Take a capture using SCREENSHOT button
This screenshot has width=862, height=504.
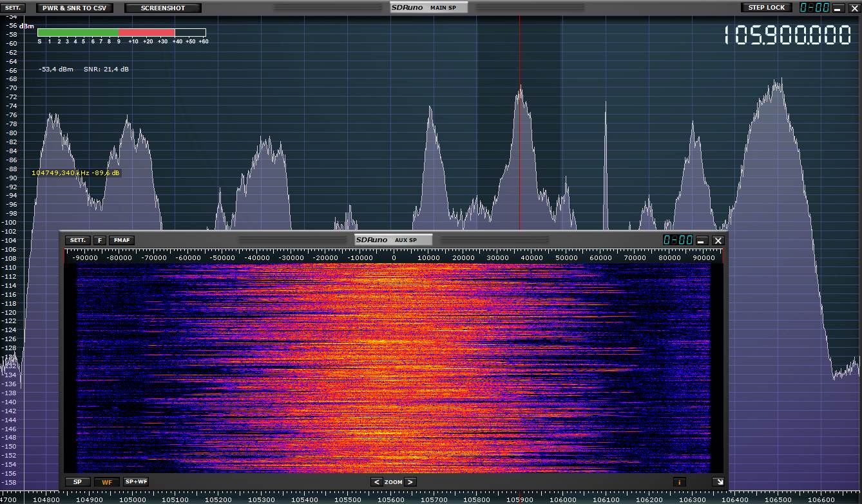coord(163,8)
